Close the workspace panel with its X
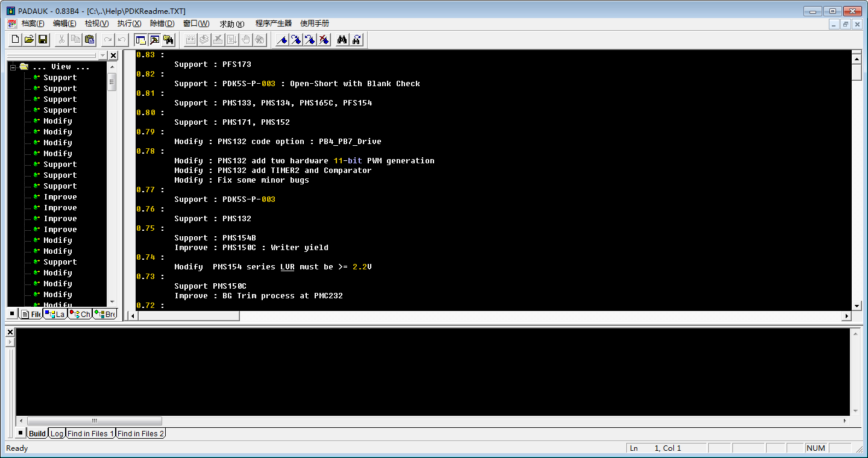The width and height of the screenshot is (868, 458). (x=113, y=55)
